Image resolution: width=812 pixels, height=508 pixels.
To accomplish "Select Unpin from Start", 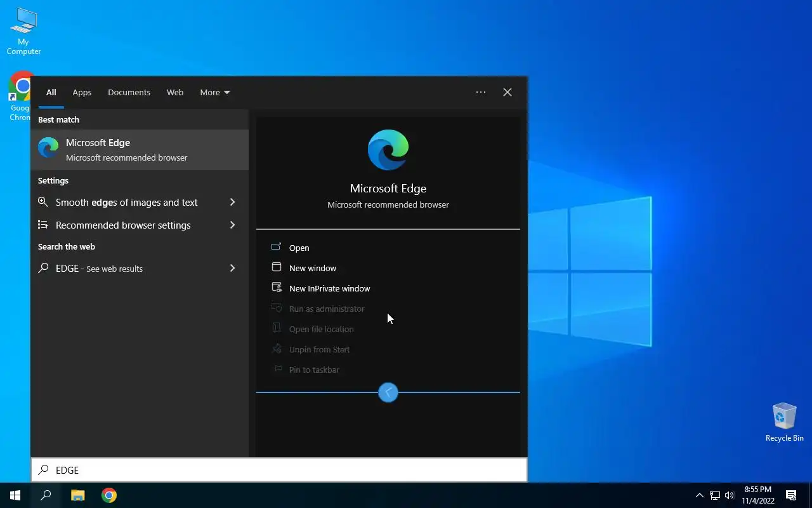I will [388, 349].
